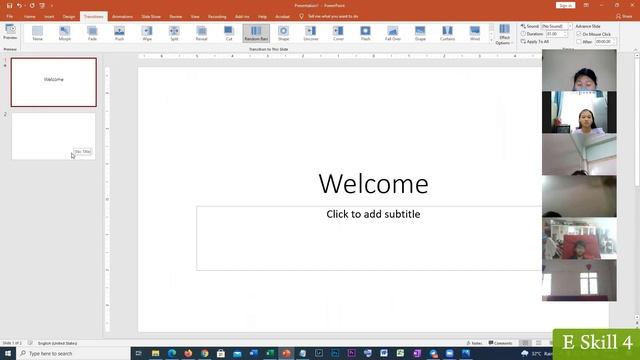Apply the Cut transition
This screenshot has width=640, height=360.
pos(229,33)
